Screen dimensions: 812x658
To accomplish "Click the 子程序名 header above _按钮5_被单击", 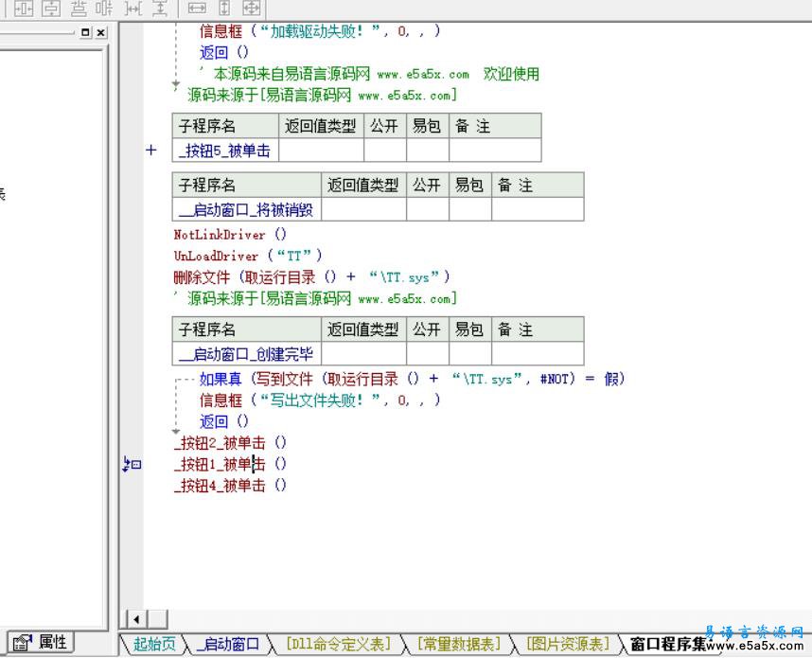I will click(x=226, y=126).
